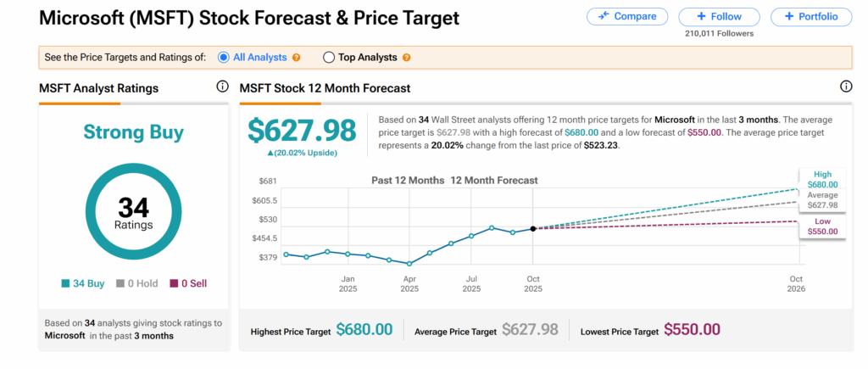The width and height of the screenshot is (868, 369).
Task: Select the All Analysts radio button
Action: click(224, 58)
